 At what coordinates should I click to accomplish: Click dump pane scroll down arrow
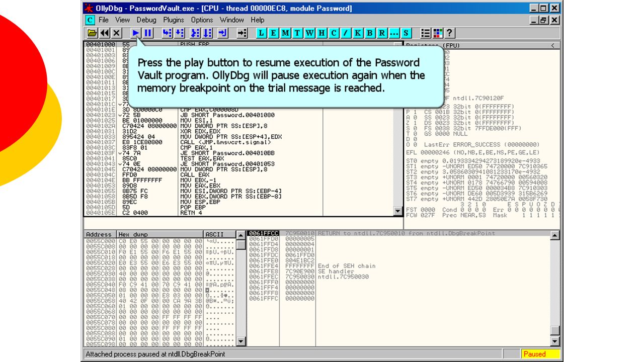click(241, 342)
